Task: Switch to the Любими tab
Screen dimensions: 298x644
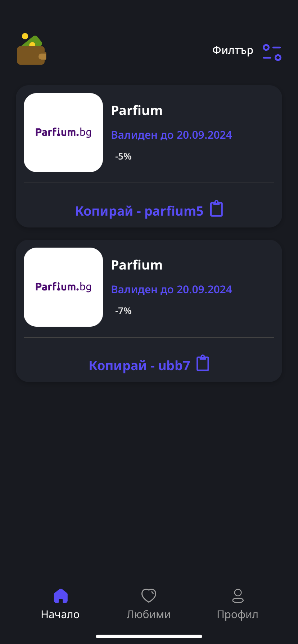Action: tap(149, 614)
